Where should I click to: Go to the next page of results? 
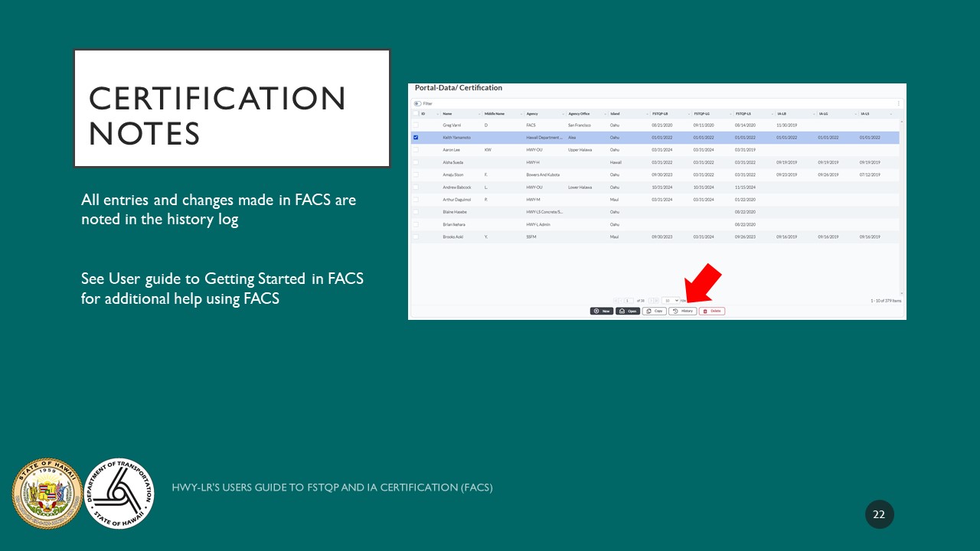coord(651,301)
